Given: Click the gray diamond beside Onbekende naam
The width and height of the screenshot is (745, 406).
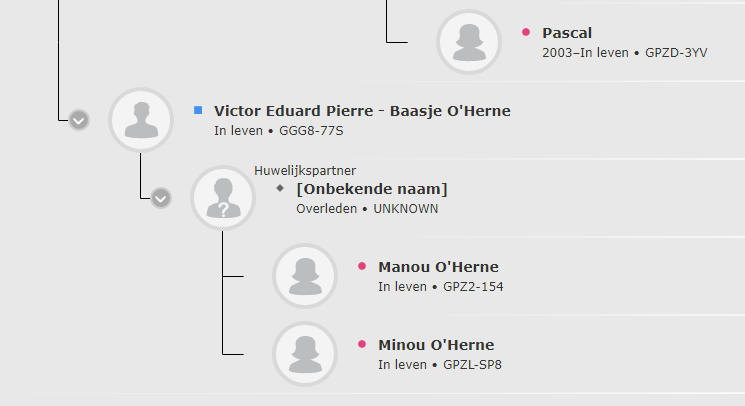Looking at the screenshot, I should (280, 188).
